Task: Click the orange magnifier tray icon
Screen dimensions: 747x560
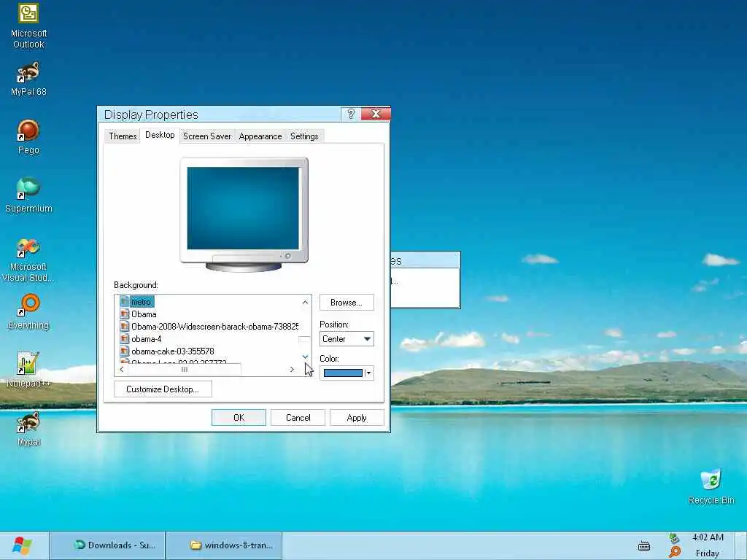Action: pos(675,552)
